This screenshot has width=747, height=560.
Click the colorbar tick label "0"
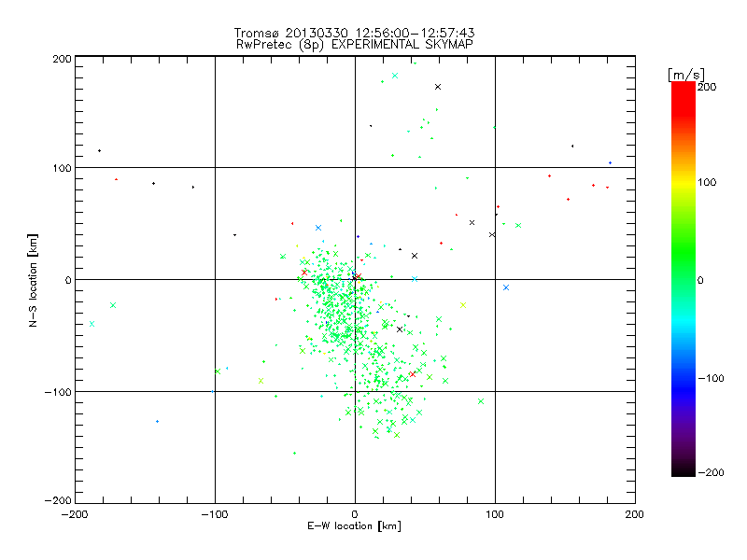[700, 280]
